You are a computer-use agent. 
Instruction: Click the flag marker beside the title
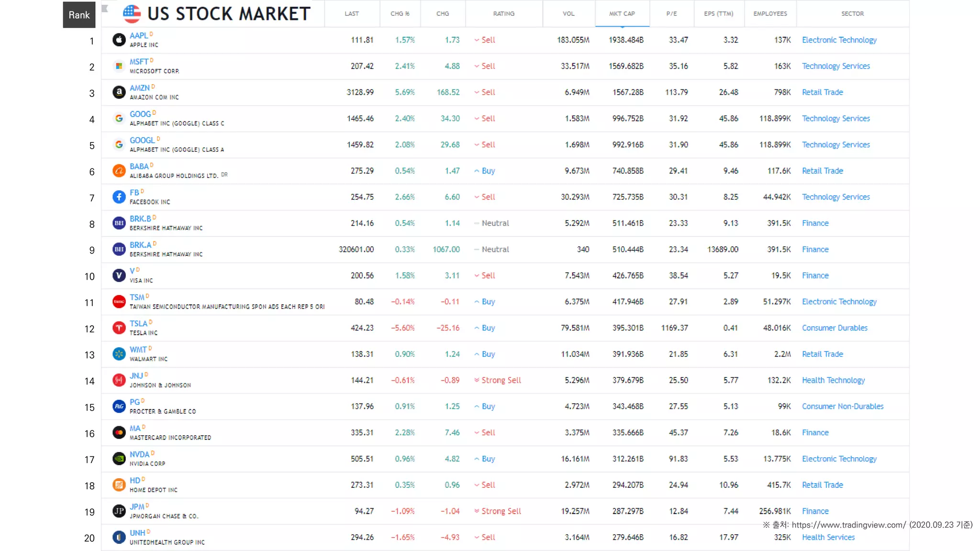tap(105, 8)
